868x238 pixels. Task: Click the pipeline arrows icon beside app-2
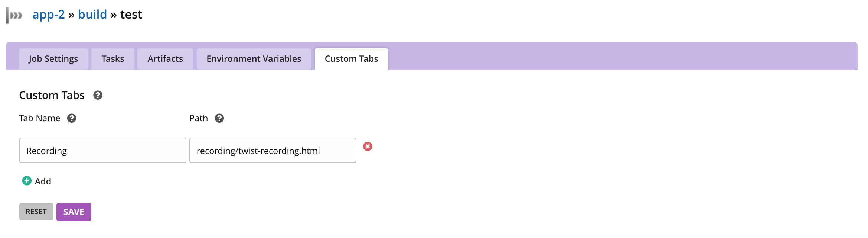point(14,15)
